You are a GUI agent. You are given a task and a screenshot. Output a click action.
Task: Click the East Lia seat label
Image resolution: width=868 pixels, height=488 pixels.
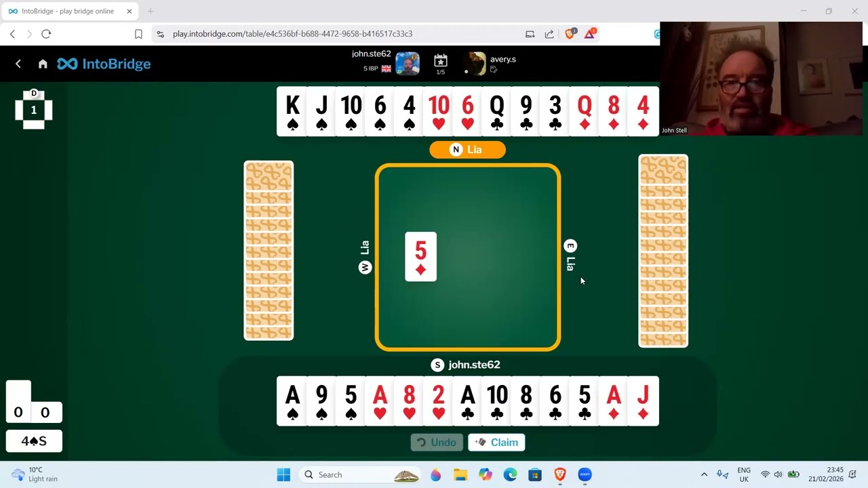pos(570,256)
